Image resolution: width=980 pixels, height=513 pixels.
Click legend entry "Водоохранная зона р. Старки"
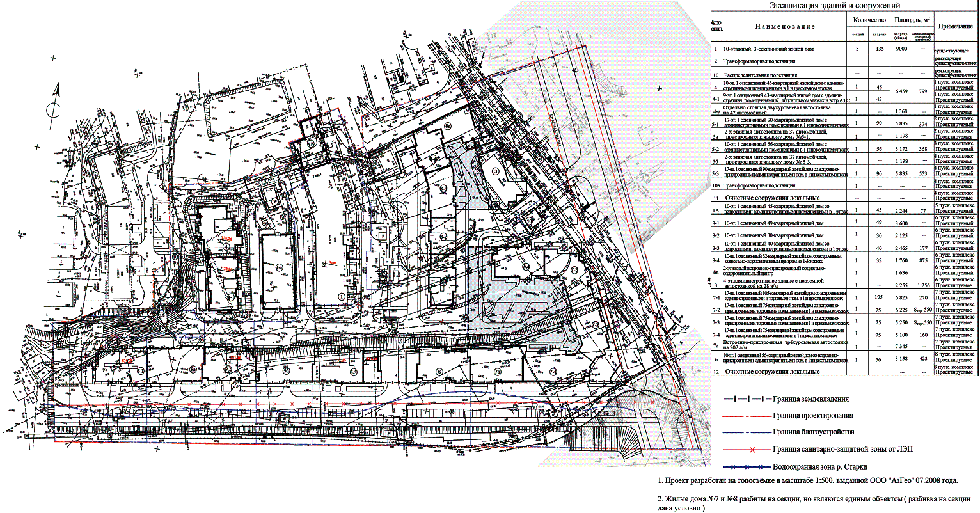click(x=820, y=466)
